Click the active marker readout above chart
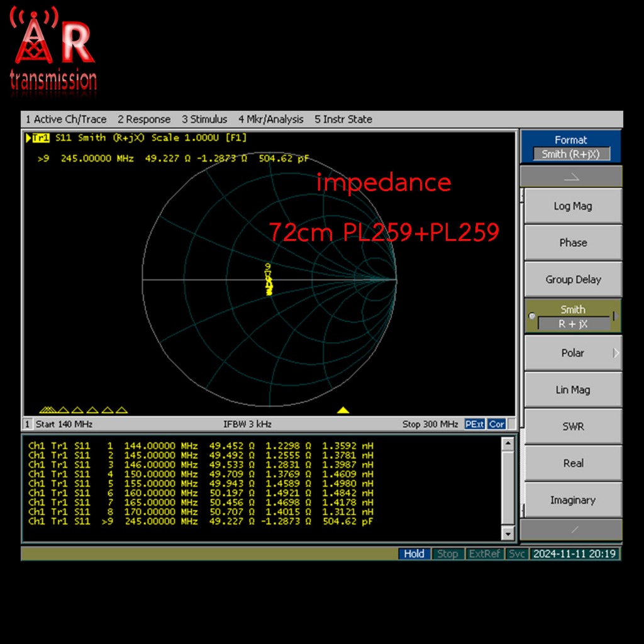This screenshot has width=644, height=644. pyautogui.click(x=173, y=158)
